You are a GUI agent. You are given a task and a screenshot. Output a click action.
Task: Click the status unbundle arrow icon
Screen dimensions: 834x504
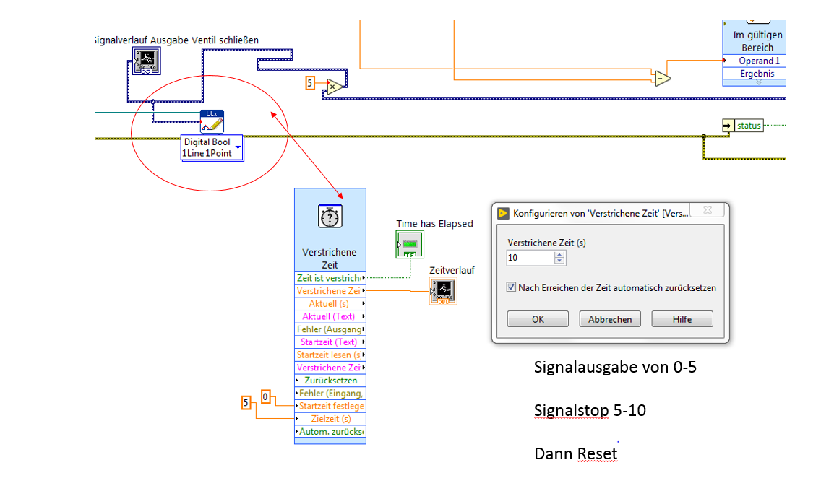pyautogui.click(x=728, y=126)
